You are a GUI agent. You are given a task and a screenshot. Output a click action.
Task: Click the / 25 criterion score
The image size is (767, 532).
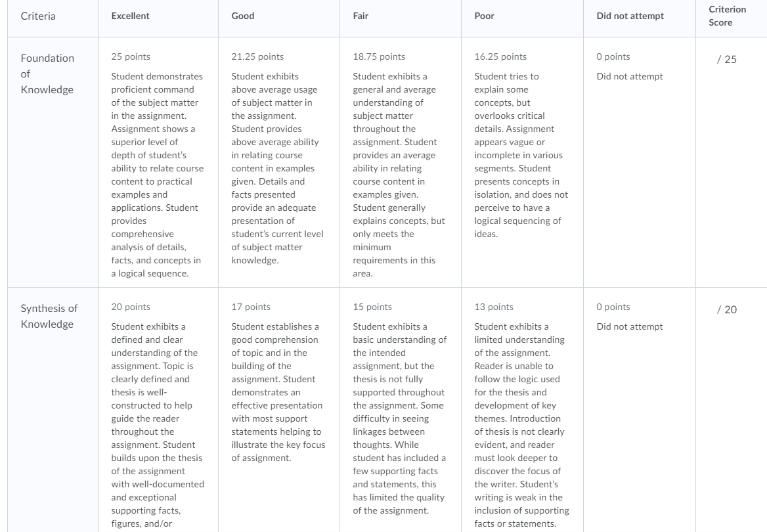click(x=726, y=59)
